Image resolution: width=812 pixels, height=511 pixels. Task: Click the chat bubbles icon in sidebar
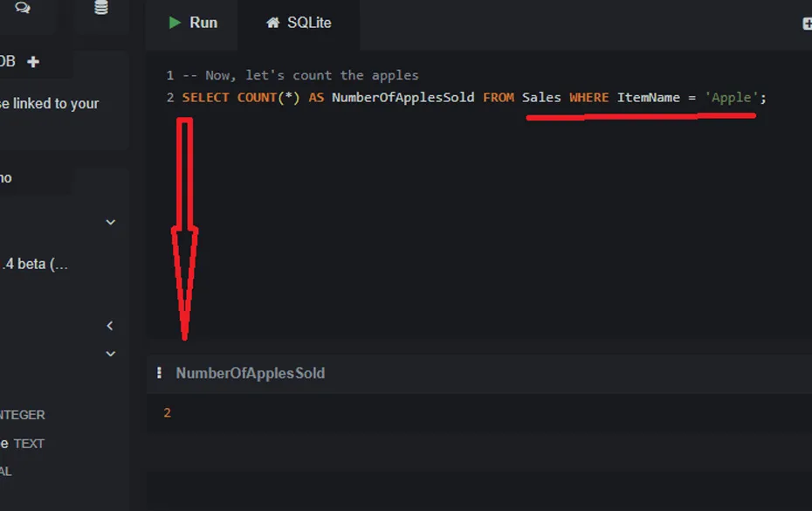23,9
